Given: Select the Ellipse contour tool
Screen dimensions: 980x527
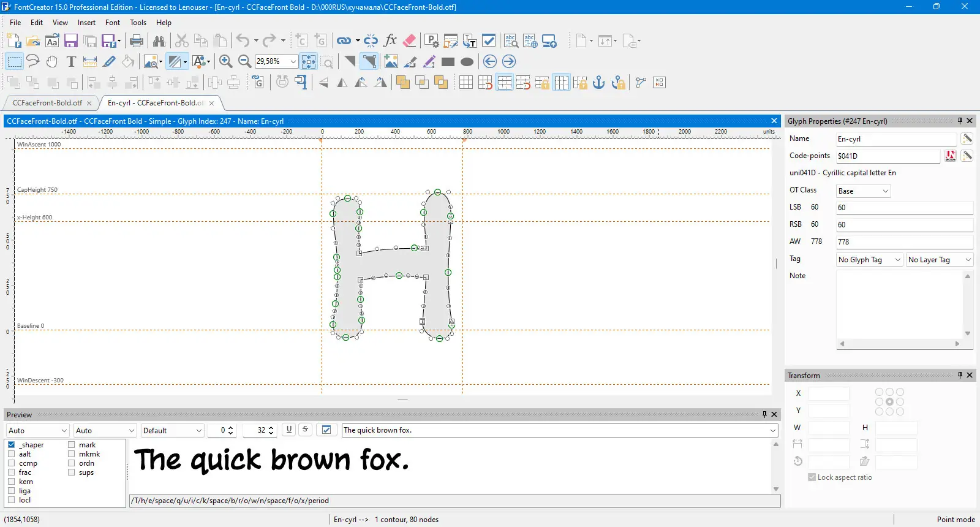Looking at the screenshot, I should [x=467, y=61].
